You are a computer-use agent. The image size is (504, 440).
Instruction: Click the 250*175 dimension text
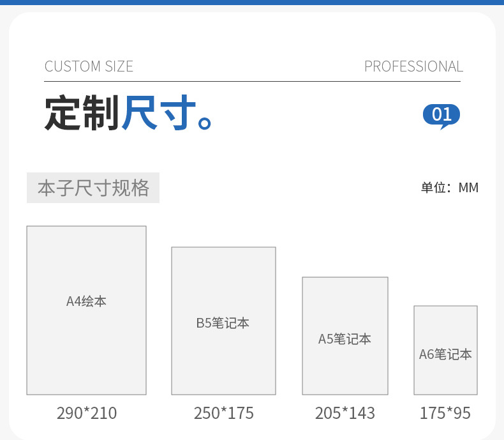(x=224, y=413)
